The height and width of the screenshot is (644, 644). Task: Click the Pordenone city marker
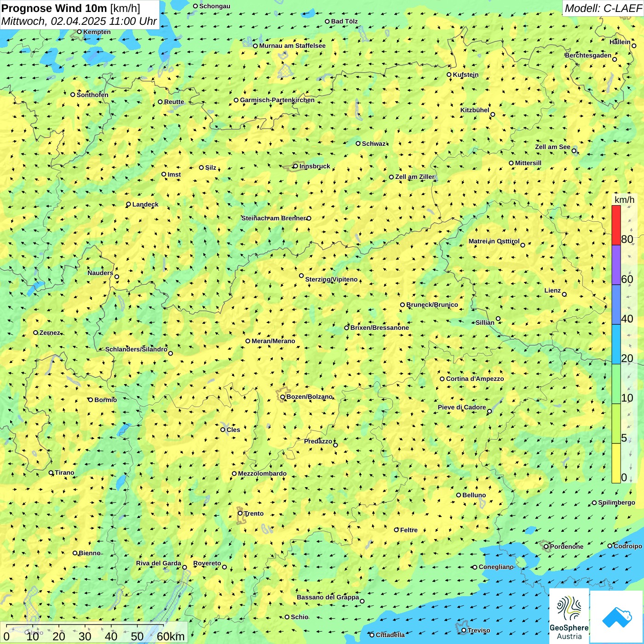click(546, 546)
